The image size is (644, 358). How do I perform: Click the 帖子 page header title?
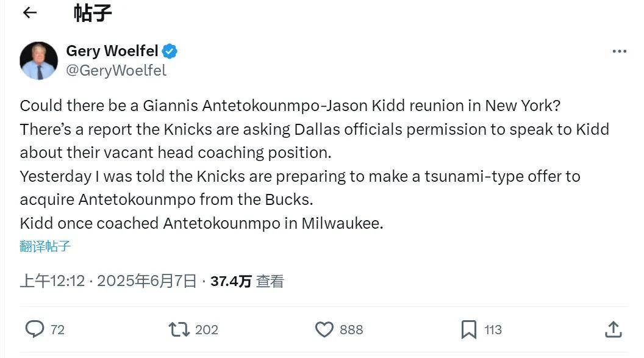pyautogui.click(x=93, y=13)
